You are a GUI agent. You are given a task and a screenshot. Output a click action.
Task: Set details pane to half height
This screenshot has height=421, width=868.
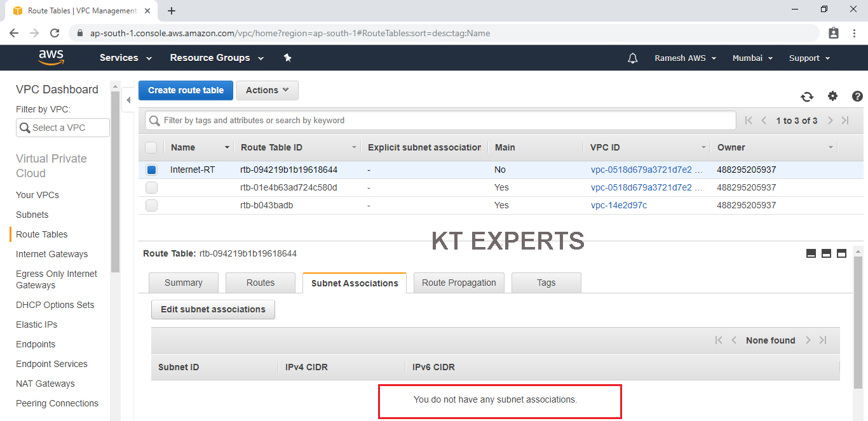click(826, 253)
